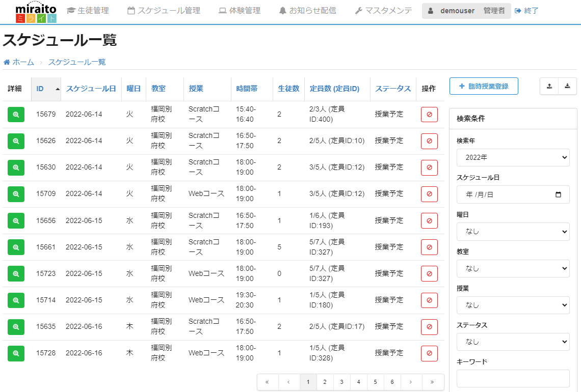
Task: Open details for schedule ID 15728
Action: click(x=16, y=353)
